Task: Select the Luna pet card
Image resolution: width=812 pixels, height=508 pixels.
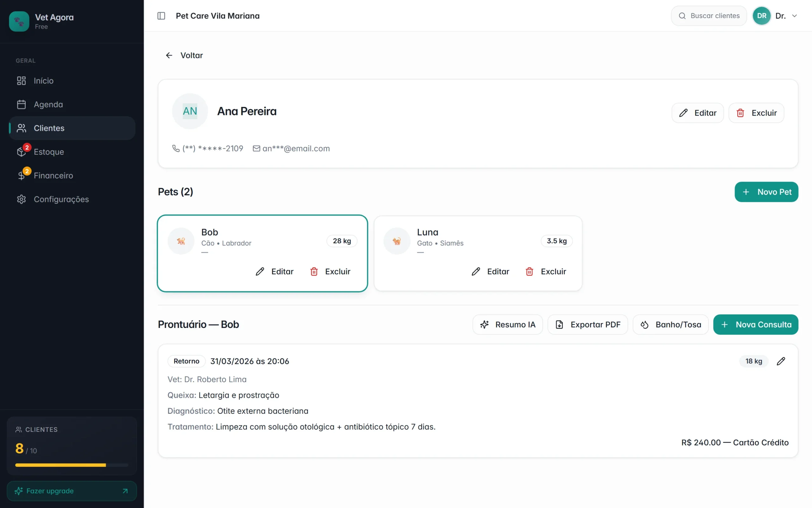Action: click(x=478, y=253)
